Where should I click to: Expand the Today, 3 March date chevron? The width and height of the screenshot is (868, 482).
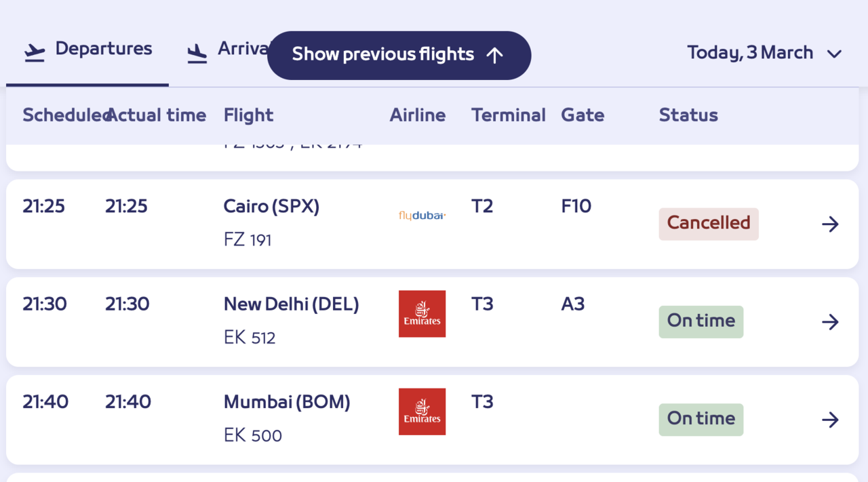click(x=834, y=54)
